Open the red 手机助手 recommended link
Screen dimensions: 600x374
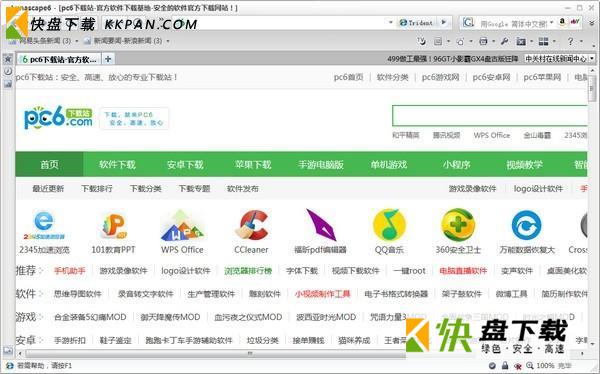pyautogui.click(x=70, y=271)
